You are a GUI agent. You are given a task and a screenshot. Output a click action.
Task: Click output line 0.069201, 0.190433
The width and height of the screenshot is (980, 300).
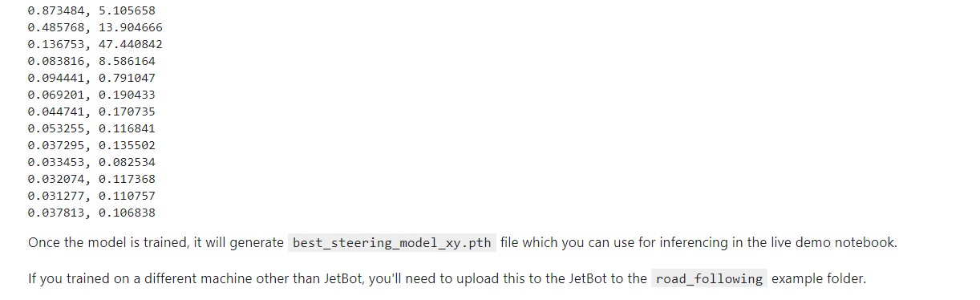tap(91, 95)
